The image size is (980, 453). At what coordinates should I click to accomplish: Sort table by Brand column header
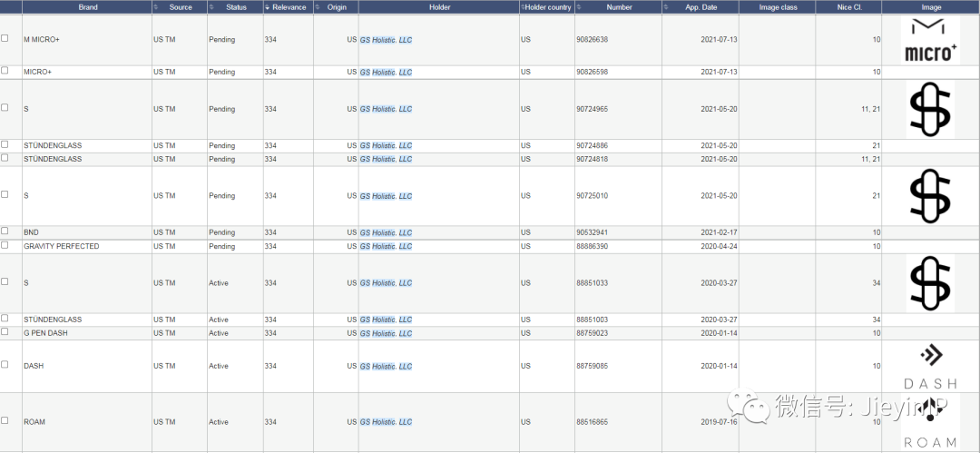click(x=87, y=7)
